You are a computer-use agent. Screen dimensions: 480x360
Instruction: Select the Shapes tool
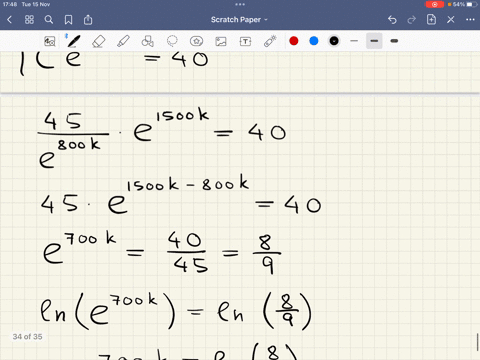coord(148,41)
